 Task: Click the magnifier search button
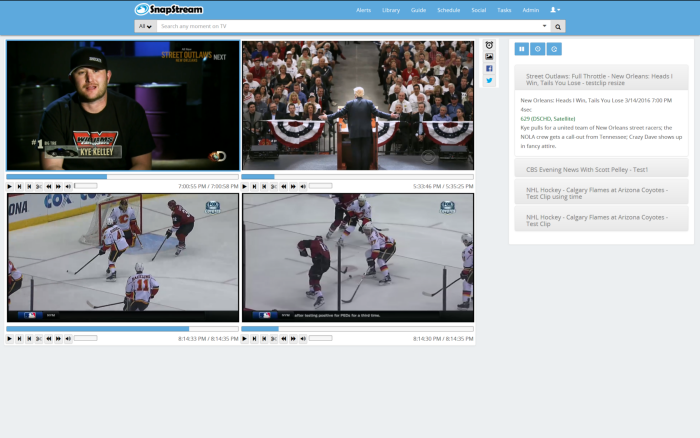pos(558,27)
